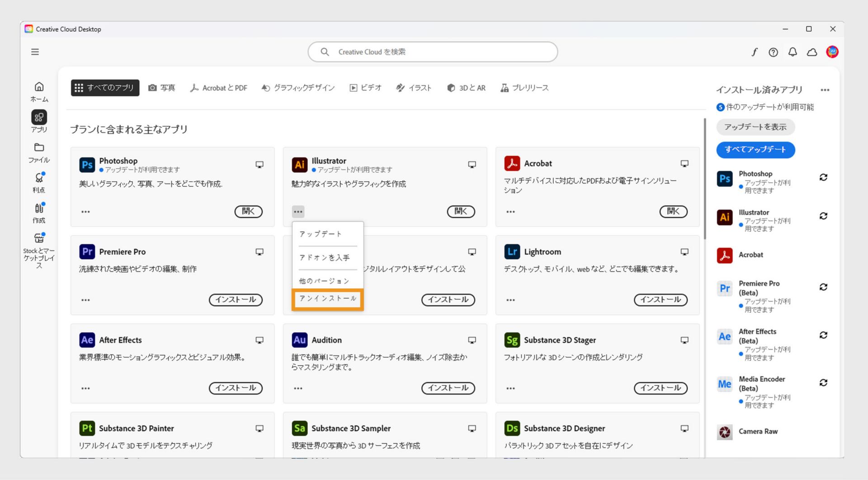Go to ホーム in the sidebar
Image resolution: width=868 pixels, height=480 pixels.
(39, 92)
